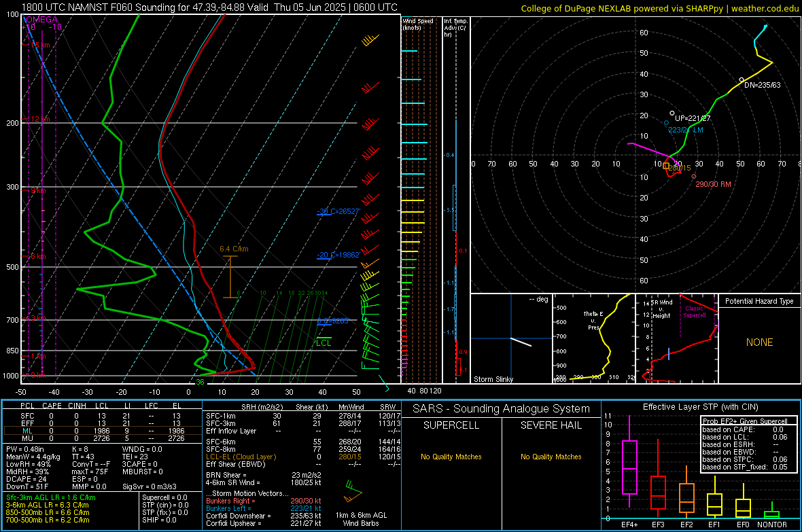
Task: Click the SigSvr = 0 m3/s3 value
Action: tap(150, 486)
